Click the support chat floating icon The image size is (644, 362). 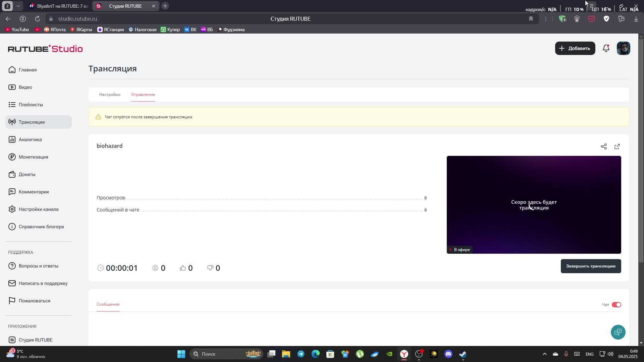pos(618,332)
